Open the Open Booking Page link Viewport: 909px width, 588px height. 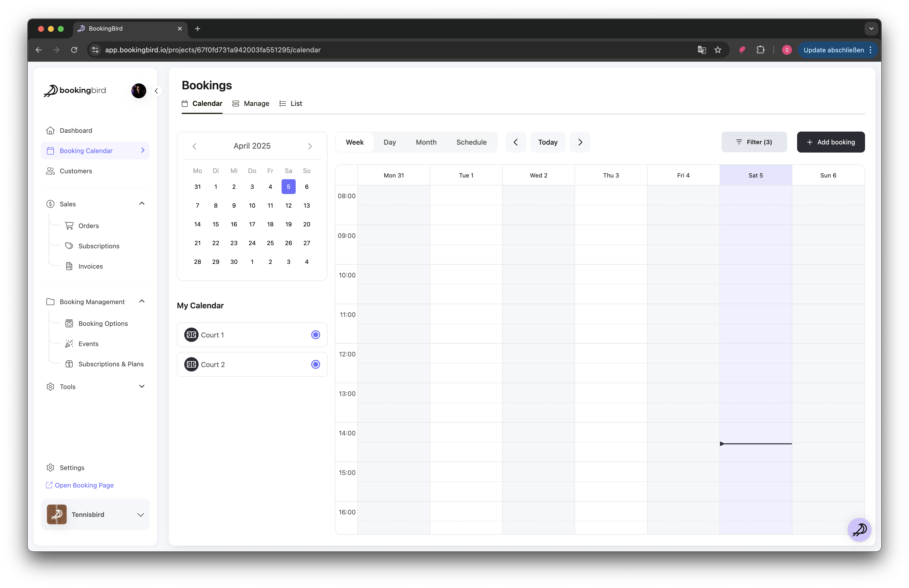click(80, 485)
